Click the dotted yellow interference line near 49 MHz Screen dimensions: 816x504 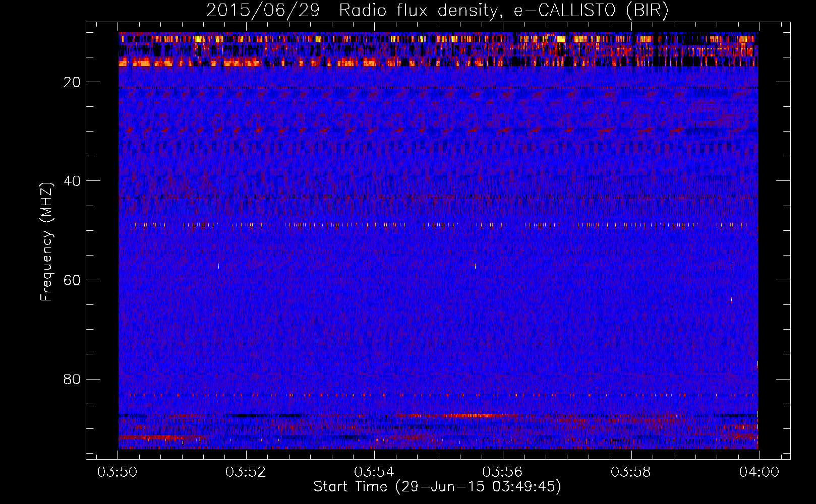point(439,225)
